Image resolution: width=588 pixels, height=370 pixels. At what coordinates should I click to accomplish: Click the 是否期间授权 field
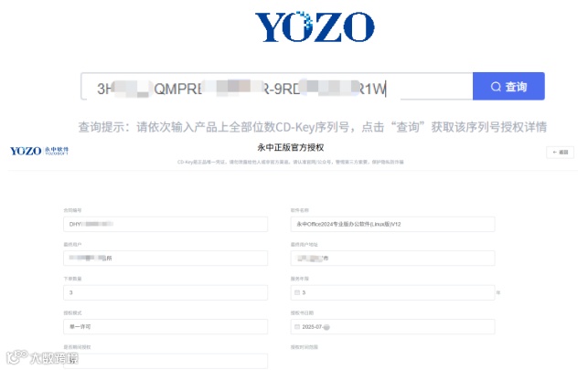166,361
